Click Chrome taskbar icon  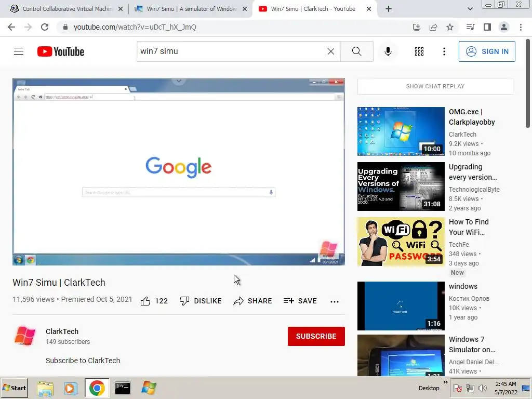[97, 388]
